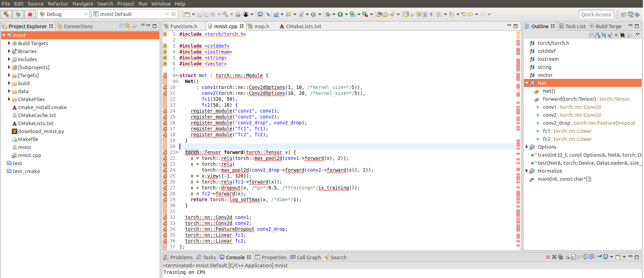The image size is (644, 278).
Task: Go to Last Edit Location
Action: click(x=464, y=14)
